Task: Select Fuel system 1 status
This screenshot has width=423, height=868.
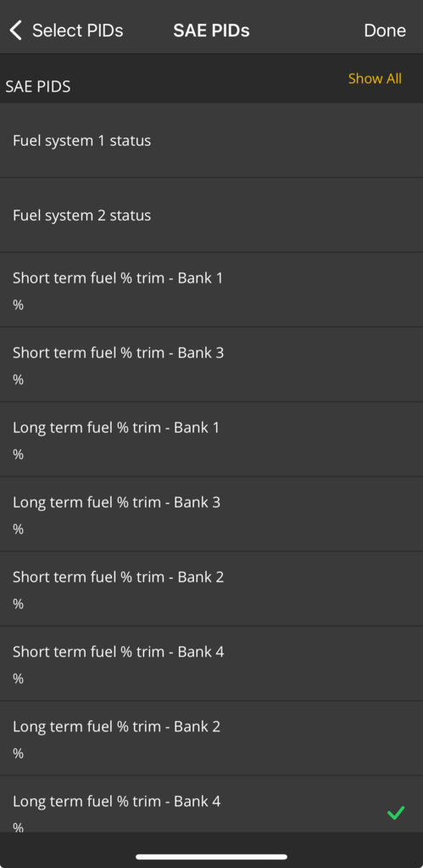Action: 211,141
